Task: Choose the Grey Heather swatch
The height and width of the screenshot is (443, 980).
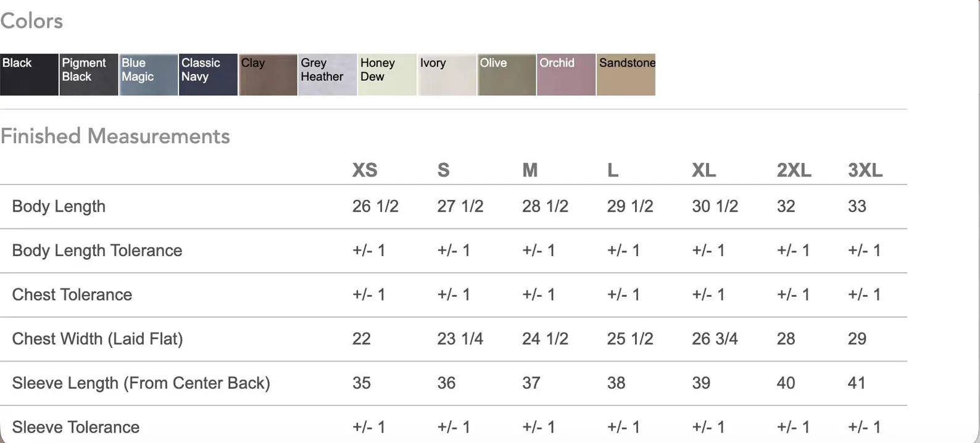Action: click(327, 75)
